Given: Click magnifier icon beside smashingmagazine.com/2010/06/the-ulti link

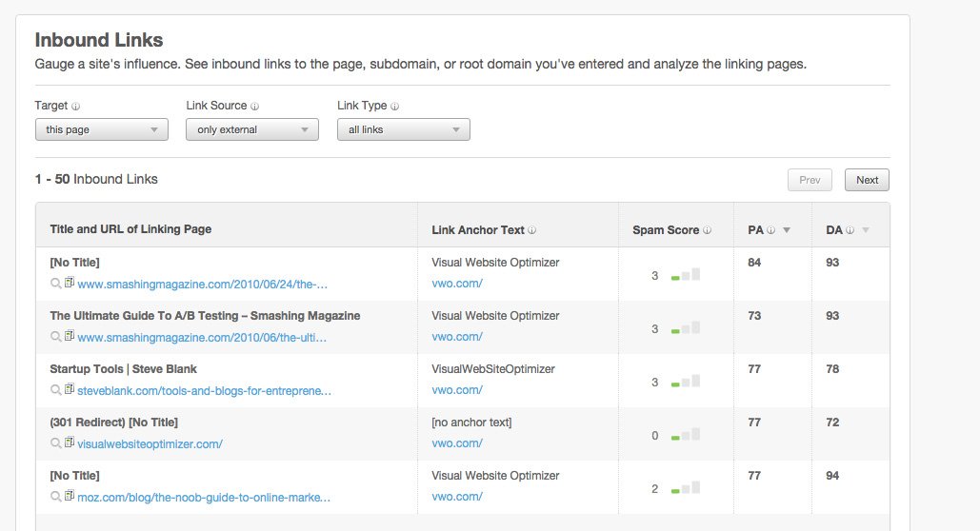Looking at the screenshot, I should pos(55,337).
